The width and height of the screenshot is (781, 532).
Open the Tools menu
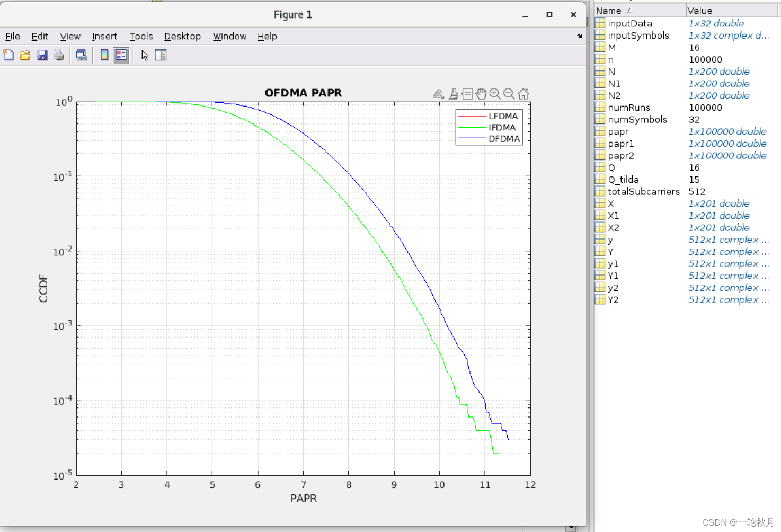coord(141,36)
